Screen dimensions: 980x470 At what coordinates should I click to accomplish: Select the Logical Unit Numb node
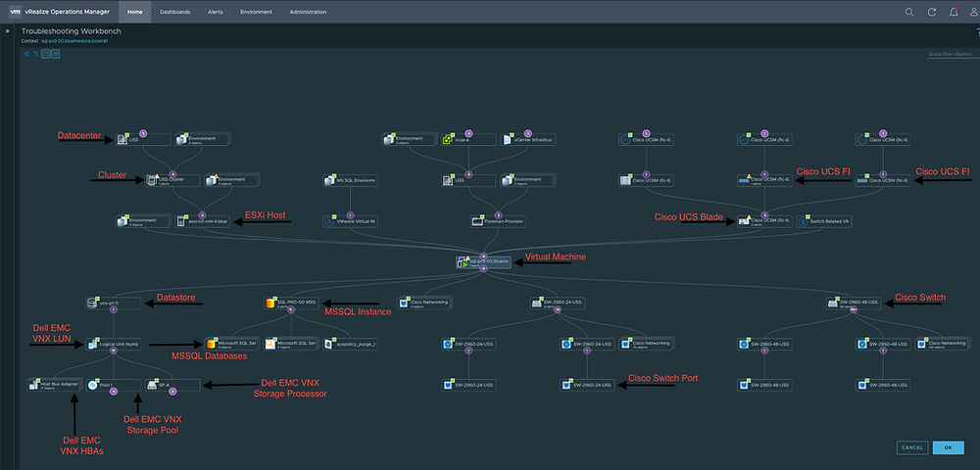(113, 344)
